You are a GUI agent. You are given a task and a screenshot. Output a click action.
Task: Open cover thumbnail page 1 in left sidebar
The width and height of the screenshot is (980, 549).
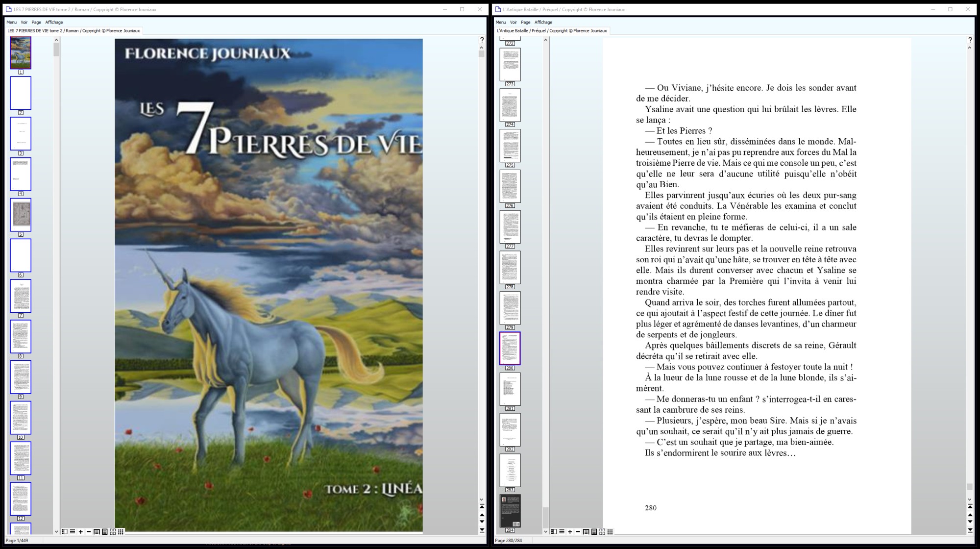tap(21, 52)
